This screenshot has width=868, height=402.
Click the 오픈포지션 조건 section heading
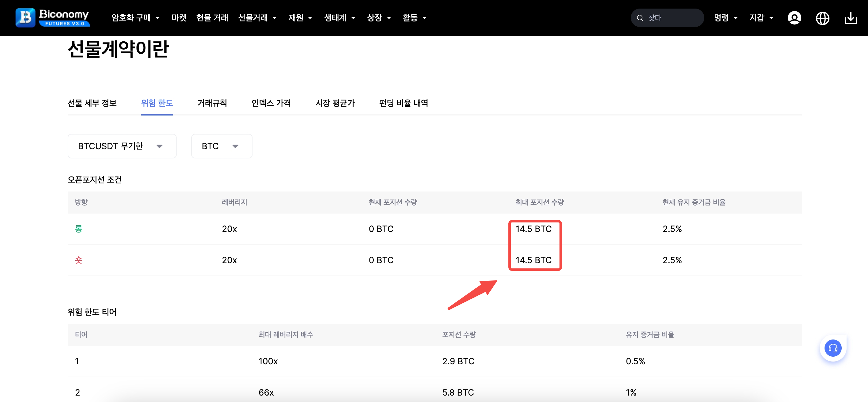tap(95, 180)
